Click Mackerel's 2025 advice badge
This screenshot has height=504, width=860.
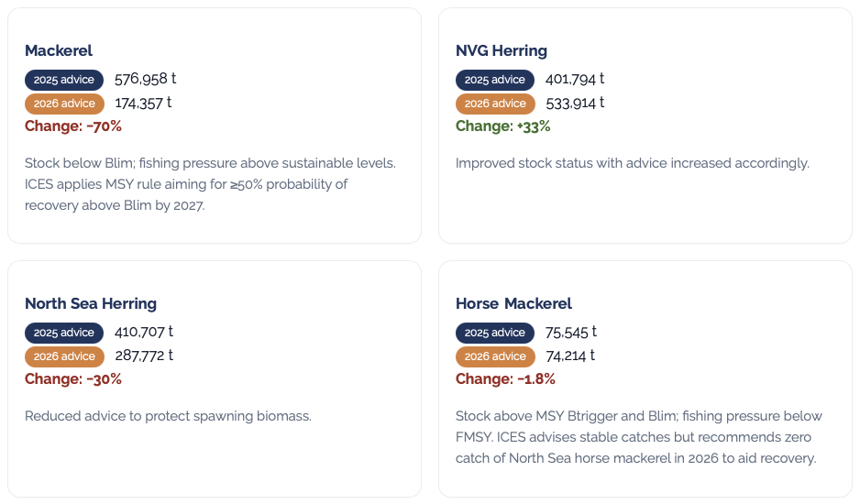tap(64, 80)
